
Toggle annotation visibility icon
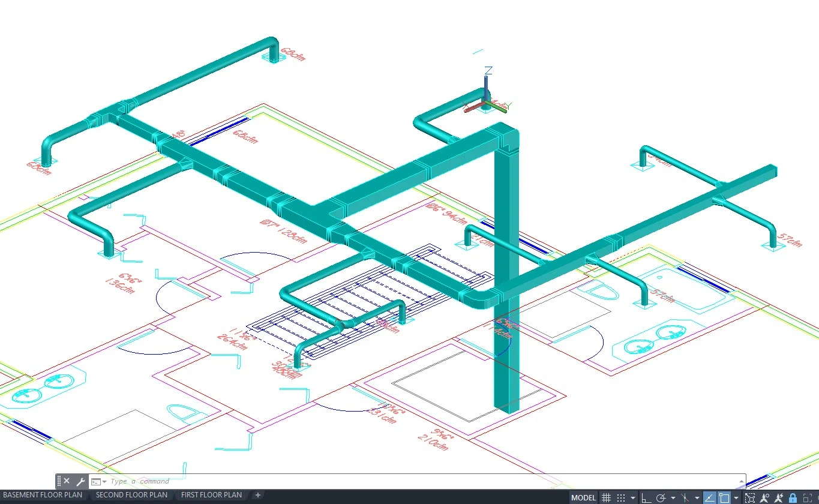pos(764,498)
